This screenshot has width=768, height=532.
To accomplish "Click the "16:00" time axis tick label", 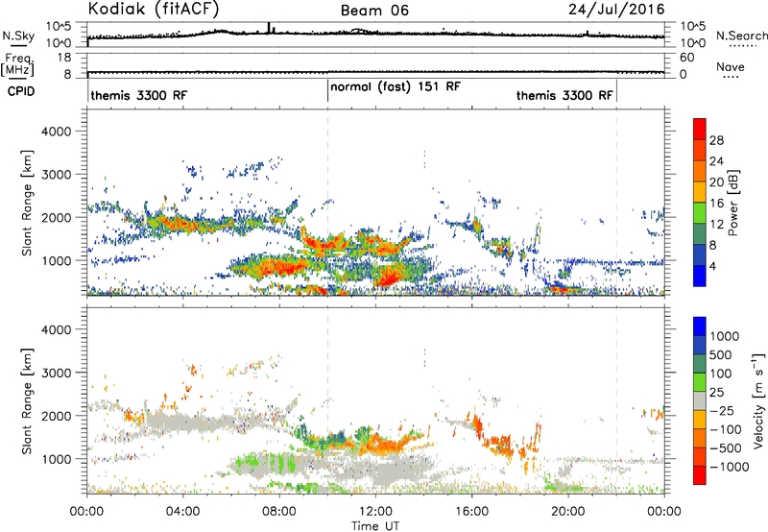I will (x=471, y=512).
